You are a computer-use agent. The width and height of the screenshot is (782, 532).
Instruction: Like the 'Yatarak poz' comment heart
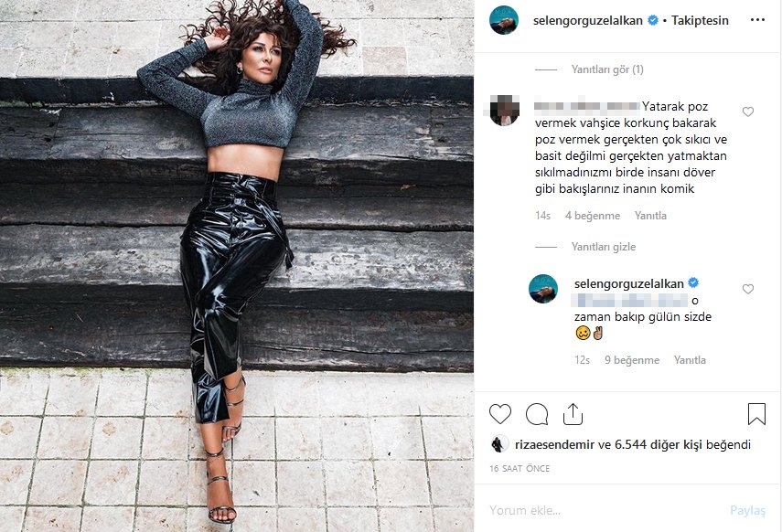pos(747,112)
